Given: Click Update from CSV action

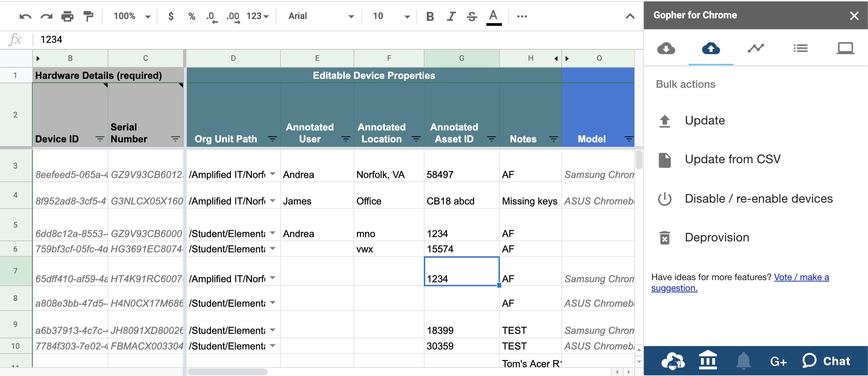Looking at the screenshot, I should pyautogui.click(x=733, y=159).
